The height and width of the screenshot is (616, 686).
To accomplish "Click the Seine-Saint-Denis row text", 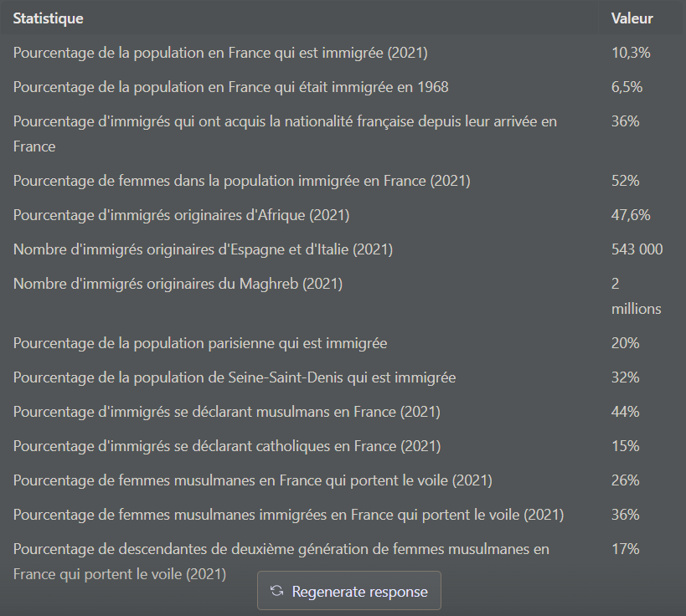I will (x=235, y=377).
